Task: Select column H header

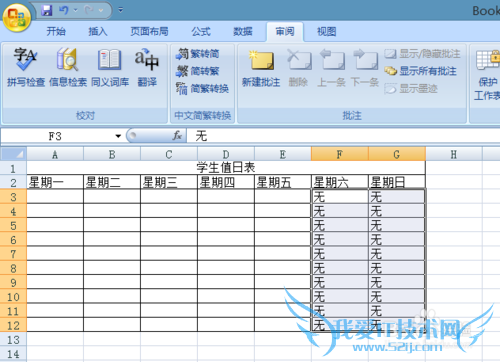Action: click(x=454, y=154)
